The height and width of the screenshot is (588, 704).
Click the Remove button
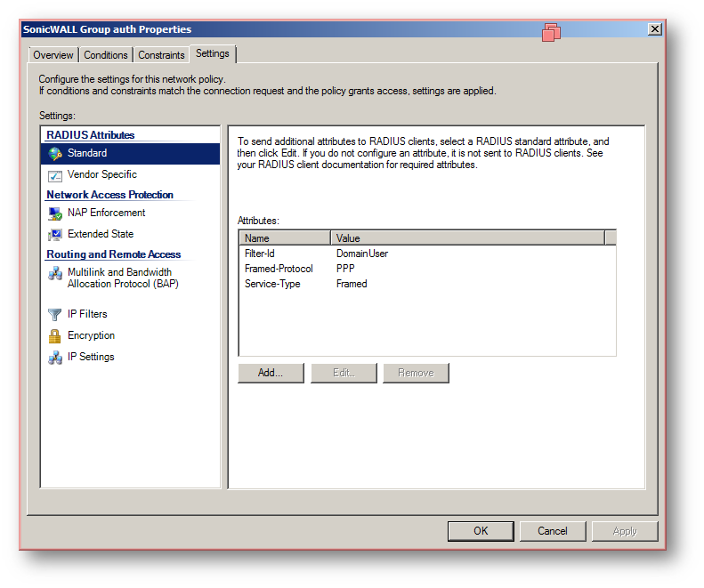point(417,373)
